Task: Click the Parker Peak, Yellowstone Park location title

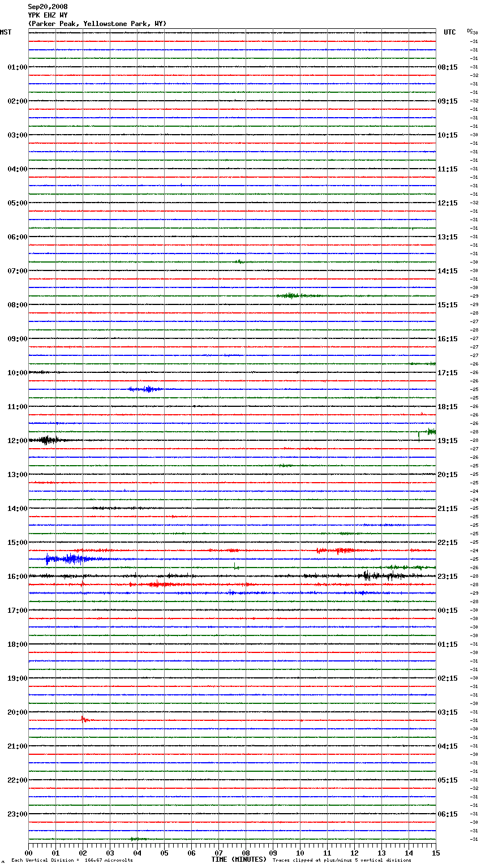Action: 97,24
